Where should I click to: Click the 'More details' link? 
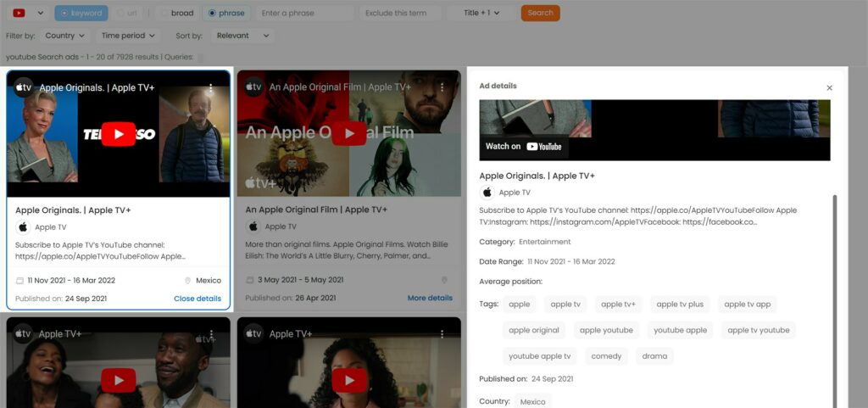pos(430,298)
